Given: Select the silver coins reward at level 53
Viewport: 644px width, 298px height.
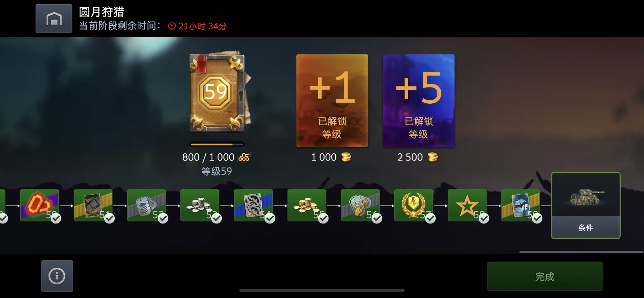Looking at the screenshot, I should [x=200, y=205].
